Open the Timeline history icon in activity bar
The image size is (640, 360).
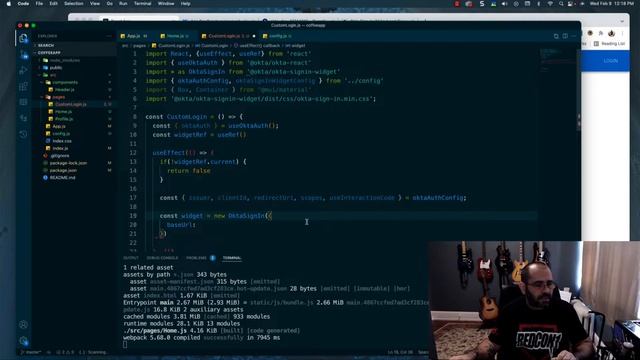(23, 134)
